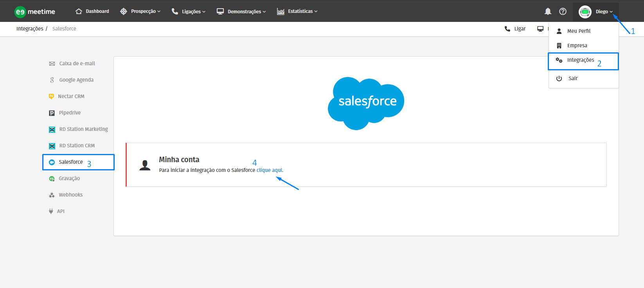Open the Estatísticas dropdown menu
Image resolution: width=644 pixels, height=288 pixels.
[297, 11]
